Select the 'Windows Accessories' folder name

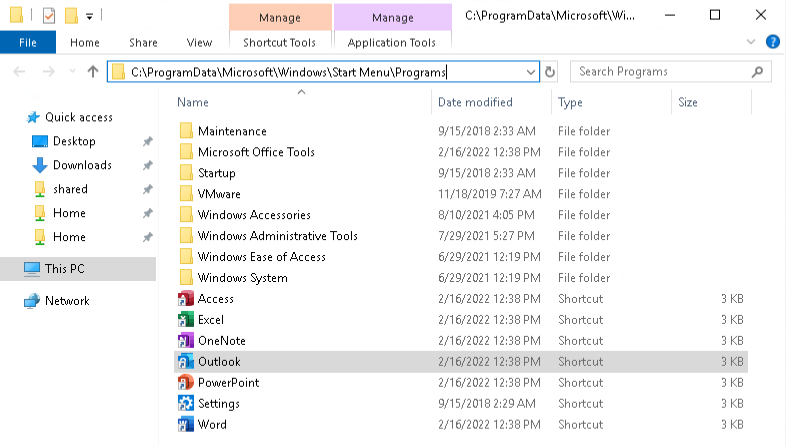(254, 215)
